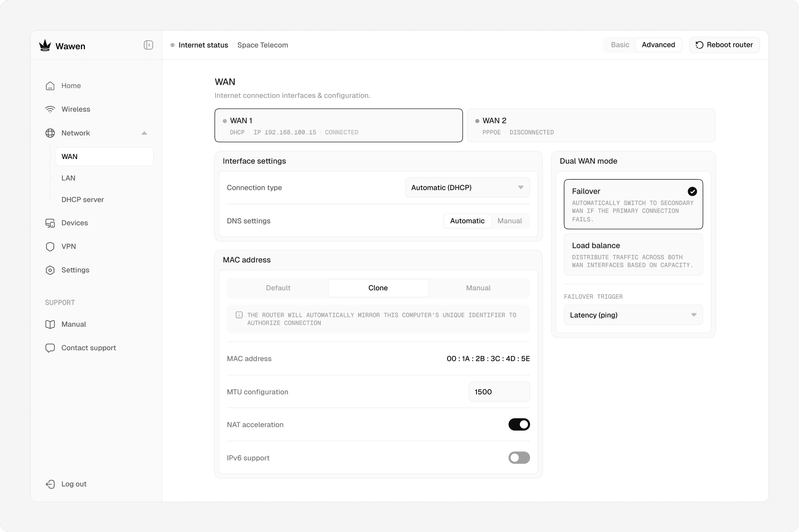Collapse the Network menu arrow

coord(144,133)
